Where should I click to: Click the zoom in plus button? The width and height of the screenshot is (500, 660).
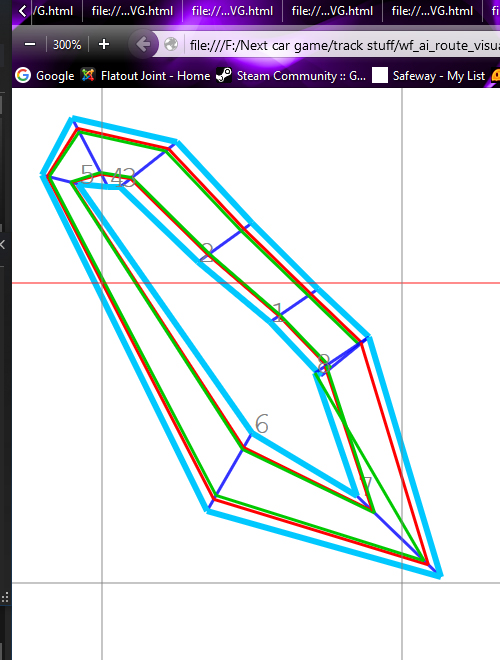click(x=104, y=44)
